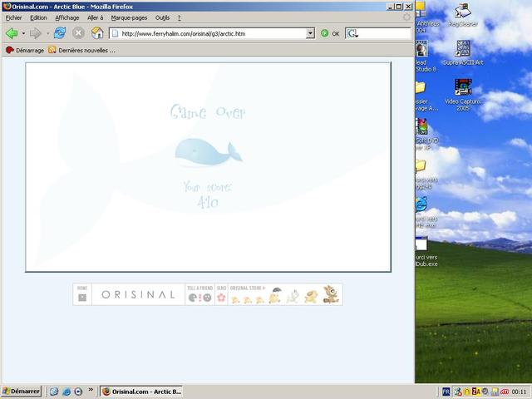Click the URL address field
Viewport: 532px width, 399px height.
(209, 33)
